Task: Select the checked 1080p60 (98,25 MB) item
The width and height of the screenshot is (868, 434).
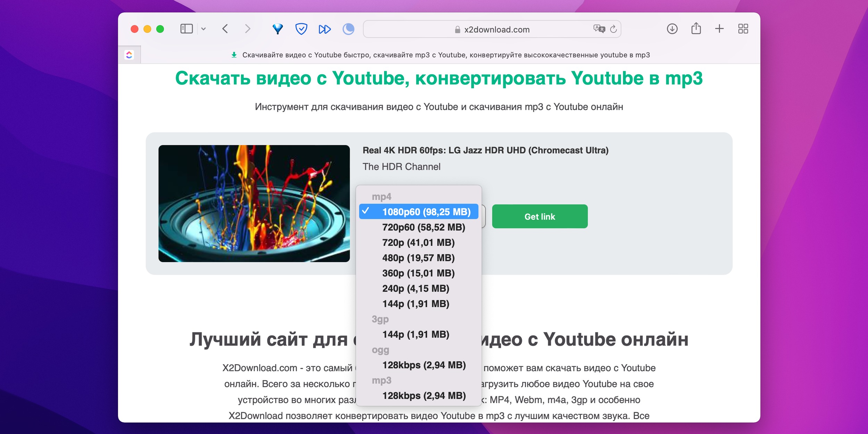Action: click(426, 212)
